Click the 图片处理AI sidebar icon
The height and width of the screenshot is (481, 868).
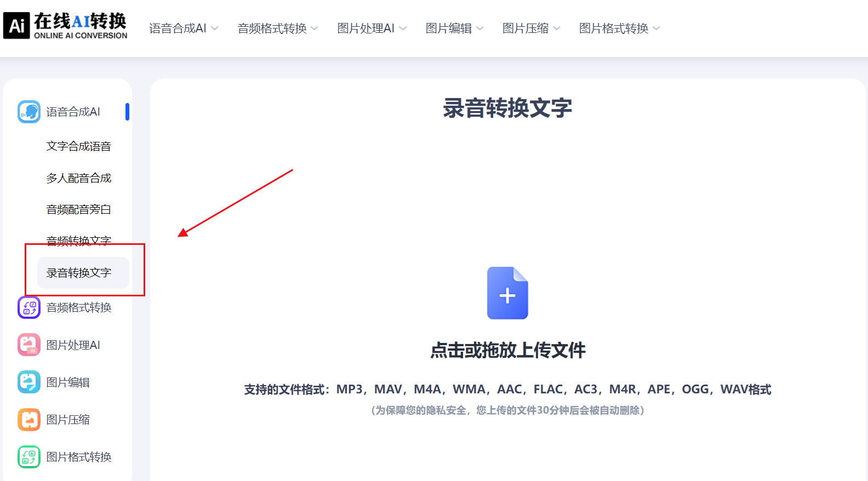click(x=29, y=345)
